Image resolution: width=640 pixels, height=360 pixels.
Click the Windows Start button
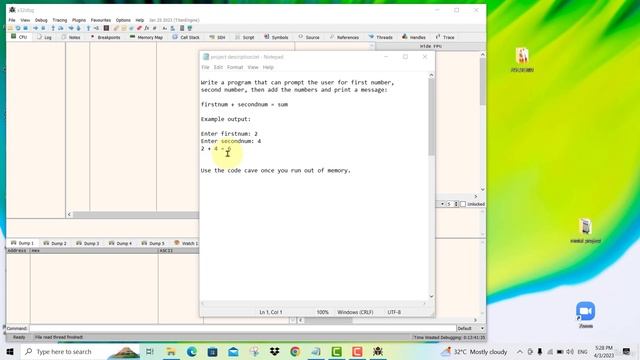point(10,351)
